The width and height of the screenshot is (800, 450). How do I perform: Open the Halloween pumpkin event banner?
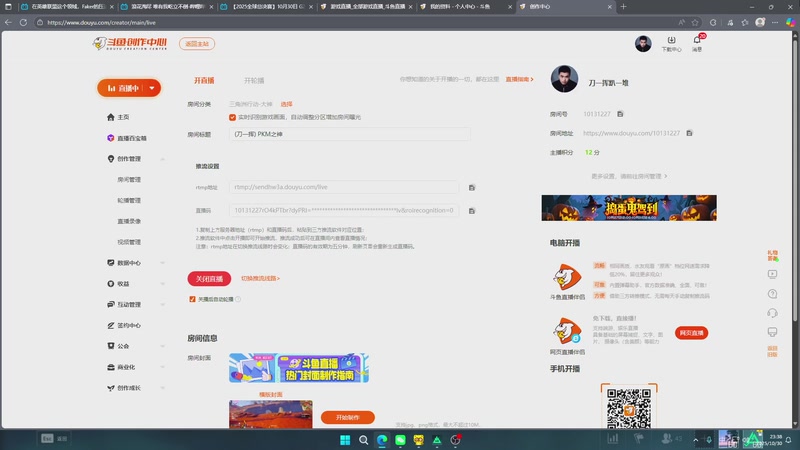pos(629,208)
